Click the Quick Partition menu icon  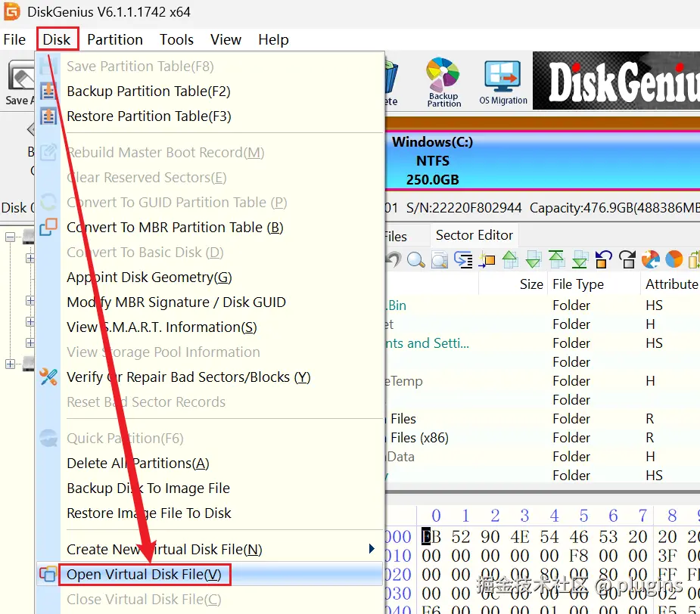[x=48, y=438]
